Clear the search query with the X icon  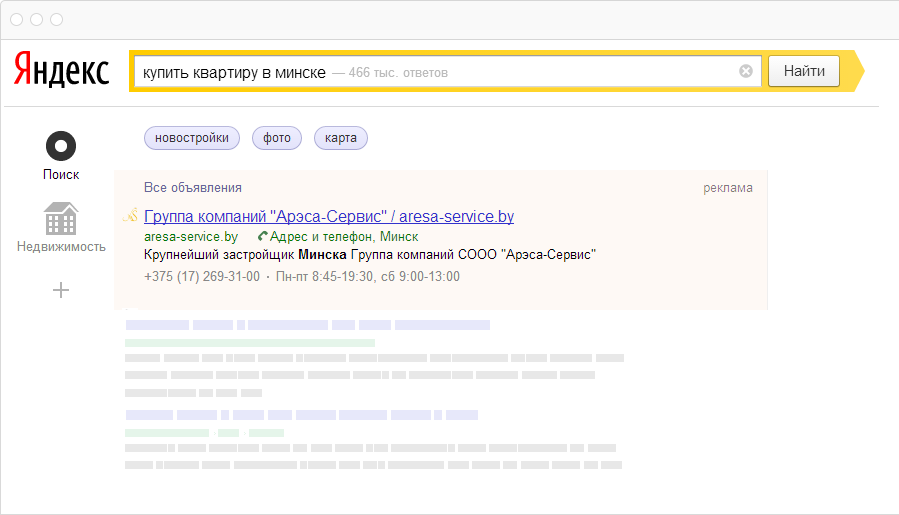point(745,71)
